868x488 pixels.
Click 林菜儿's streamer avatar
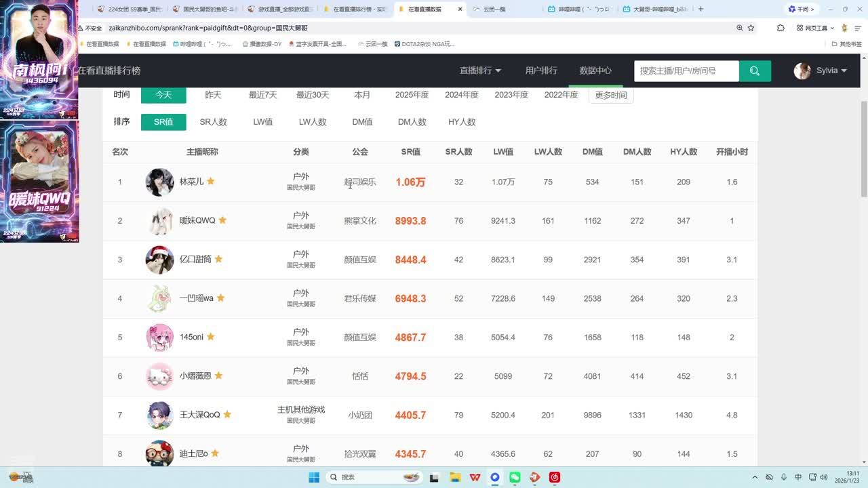tap(159, 182)
